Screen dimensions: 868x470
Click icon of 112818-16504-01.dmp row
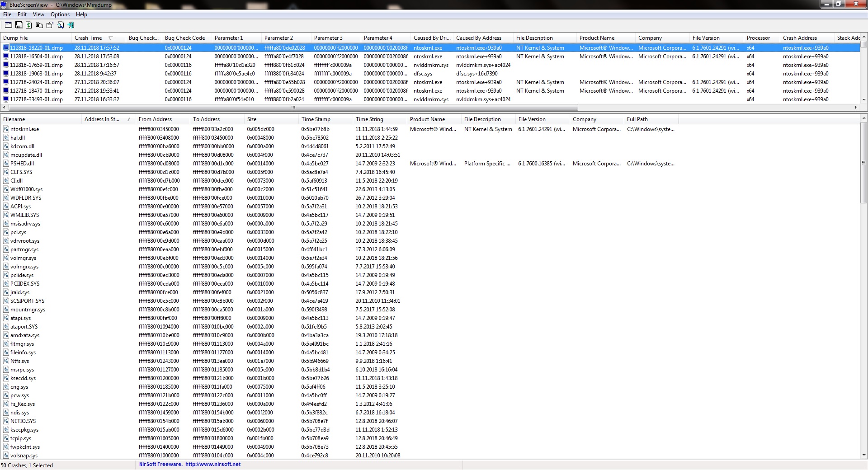(6, 56)
